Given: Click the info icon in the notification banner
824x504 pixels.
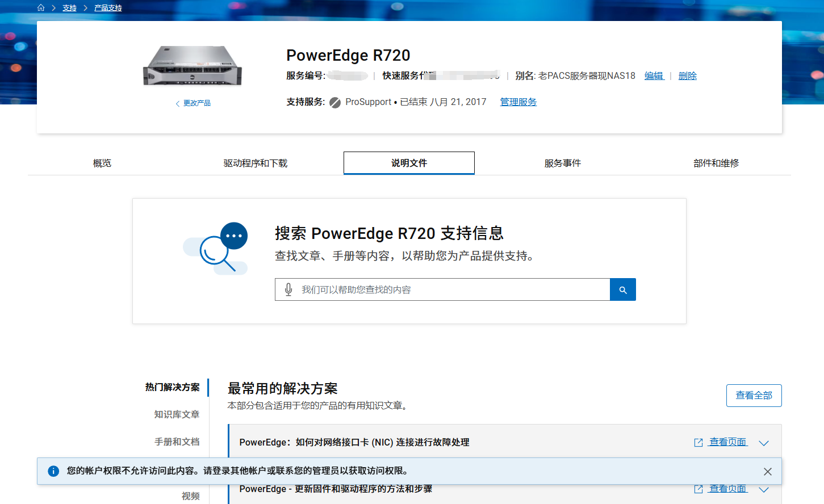Looking at the screenshot, I should [53, 471].
